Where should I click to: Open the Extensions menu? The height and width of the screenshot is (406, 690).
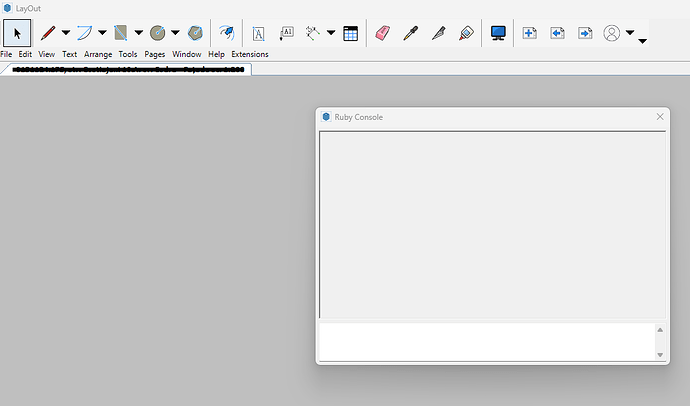[x=250, y=54]
